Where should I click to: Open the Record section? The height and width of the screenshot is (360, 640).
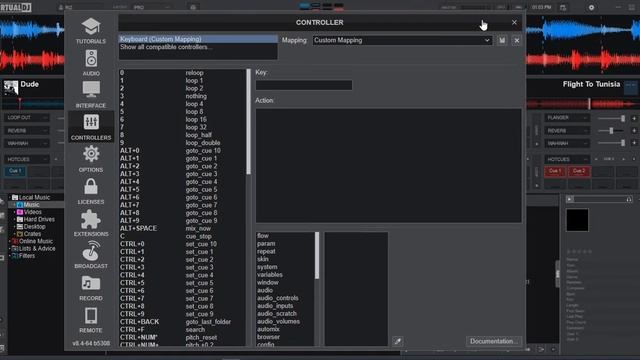91,287
